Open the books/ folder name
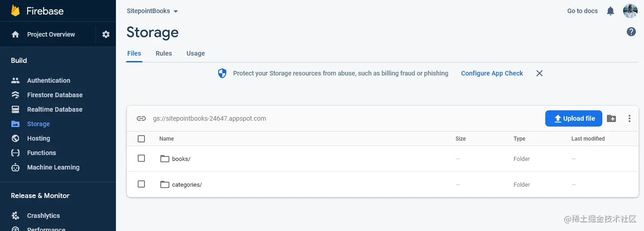This screenshot has width=644, height=231. tap(181, 159)
